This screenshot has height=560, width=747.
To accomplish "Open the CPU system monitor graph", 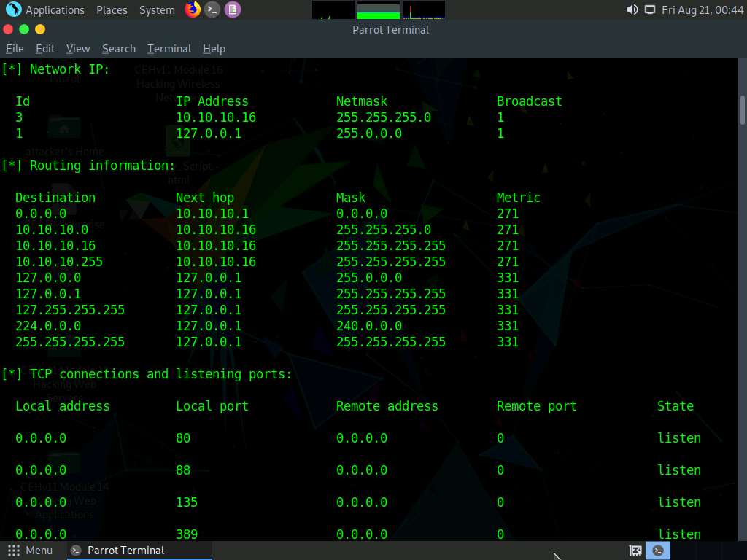I will point(333,10).
